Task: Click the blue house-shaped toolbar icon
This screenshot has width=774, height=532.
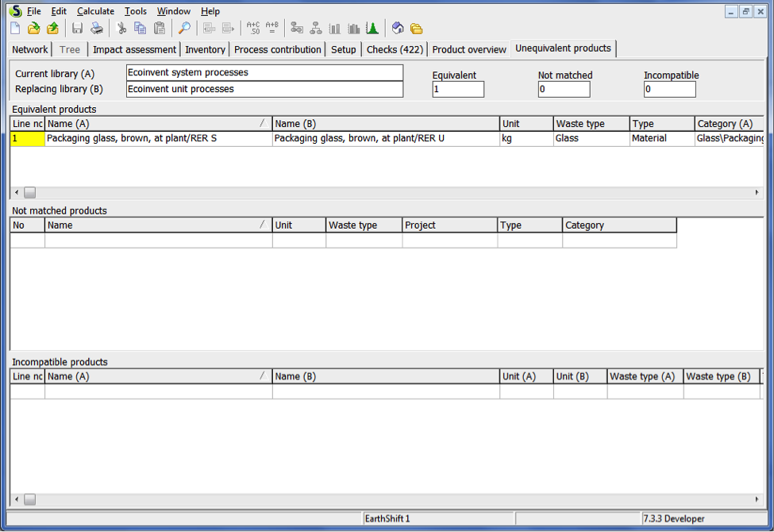Action: coord(398,29)
